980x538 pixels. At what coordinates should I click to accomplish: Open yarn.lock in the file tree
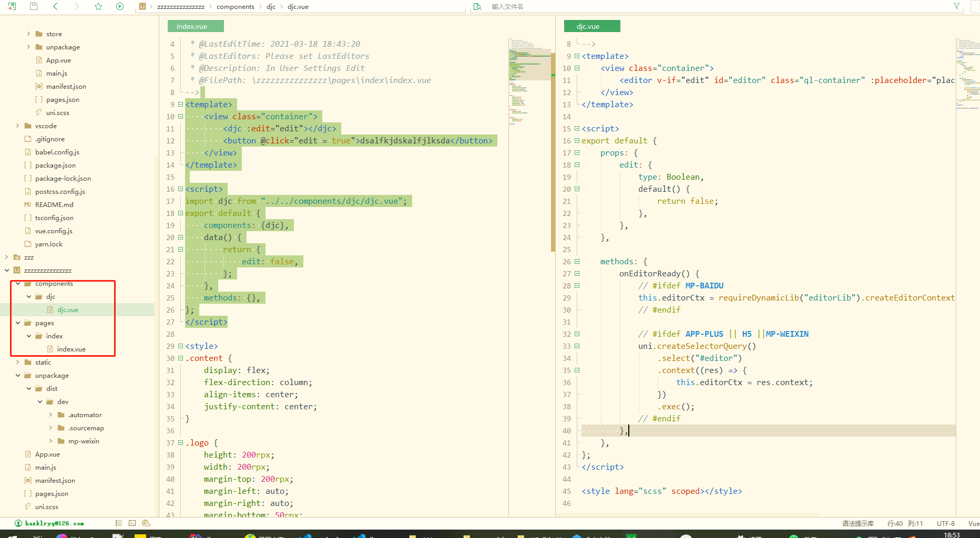[49, 244]
